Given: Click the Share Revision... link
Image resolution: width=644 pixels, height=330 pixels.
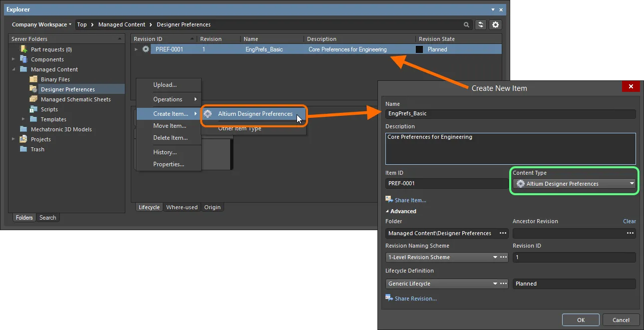Looking at the screenshot, I should point(415,299).
